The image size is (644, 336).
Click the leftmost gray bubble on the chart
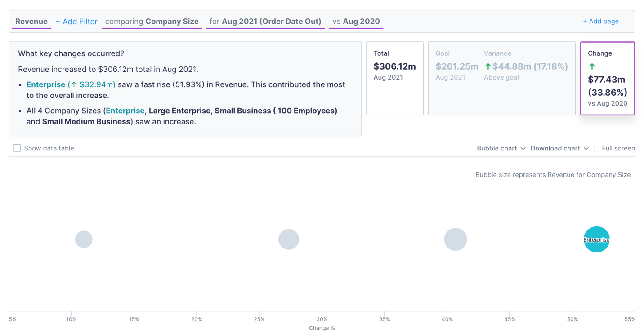(x=84, y=239)
